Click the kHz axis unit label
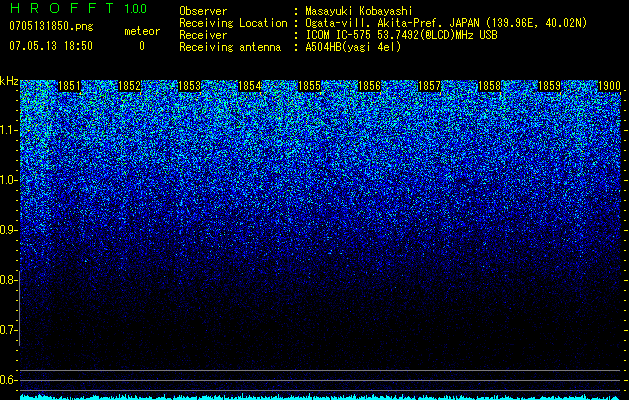This screenshot has height=400, width=629. [x=9, y=81]
